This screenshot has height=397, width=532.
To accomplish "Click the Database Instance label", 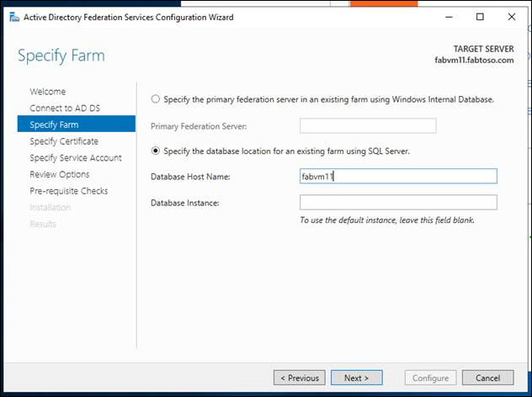I will pos(185,203).
